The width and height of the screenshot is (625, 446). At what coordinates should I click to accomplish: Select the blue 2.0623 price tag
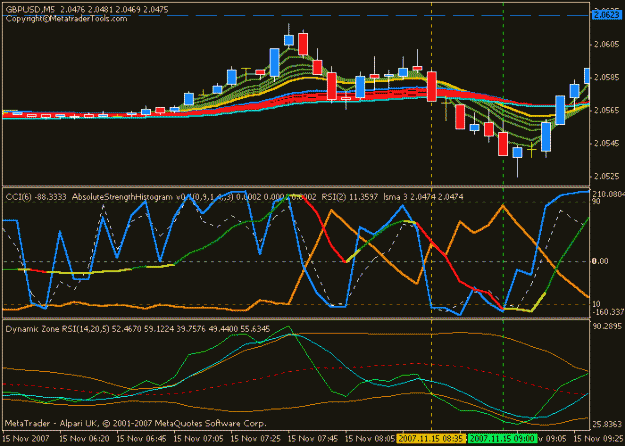pyautogui.click(x=607, y=15)
